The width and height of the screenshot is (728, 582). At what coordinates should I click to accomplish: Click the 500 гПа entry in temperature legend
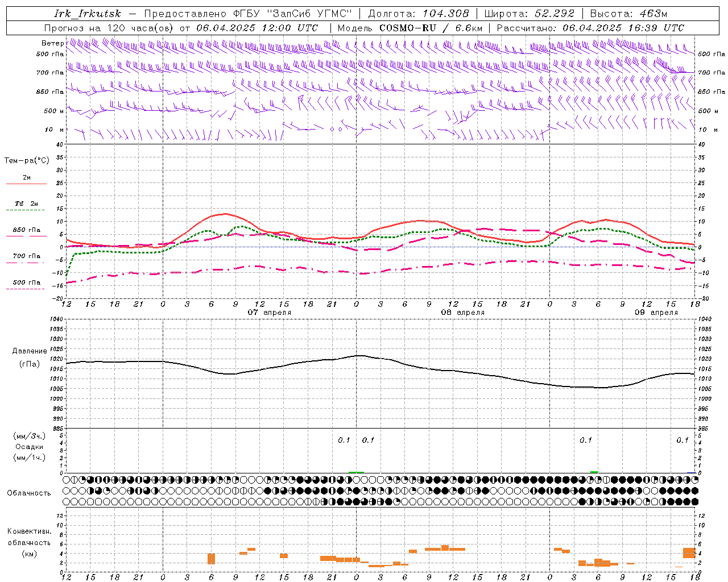coord(27,282)
